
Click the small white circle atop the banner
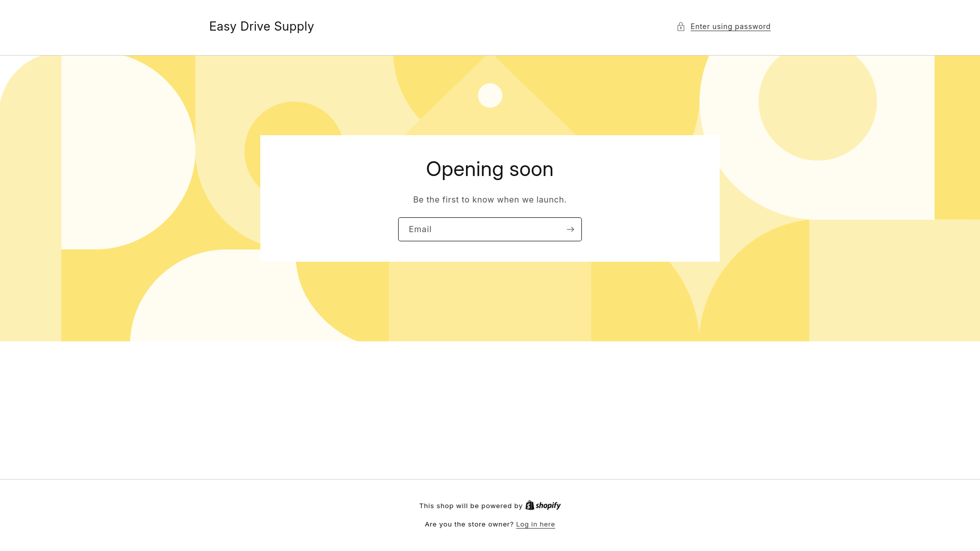coord(490,95)
